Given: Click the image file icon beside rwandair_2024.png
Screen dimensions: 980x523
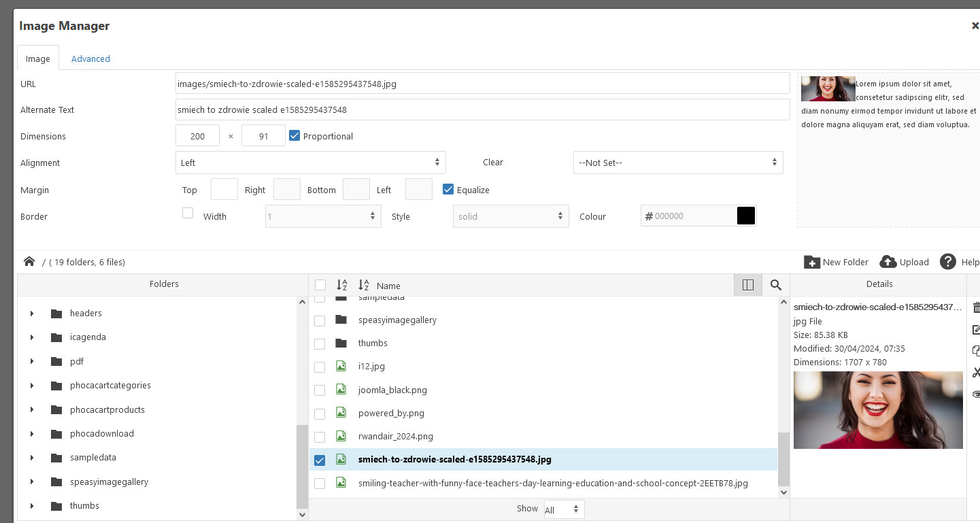Looking at the screenshot, I should [x=341, y=436].
